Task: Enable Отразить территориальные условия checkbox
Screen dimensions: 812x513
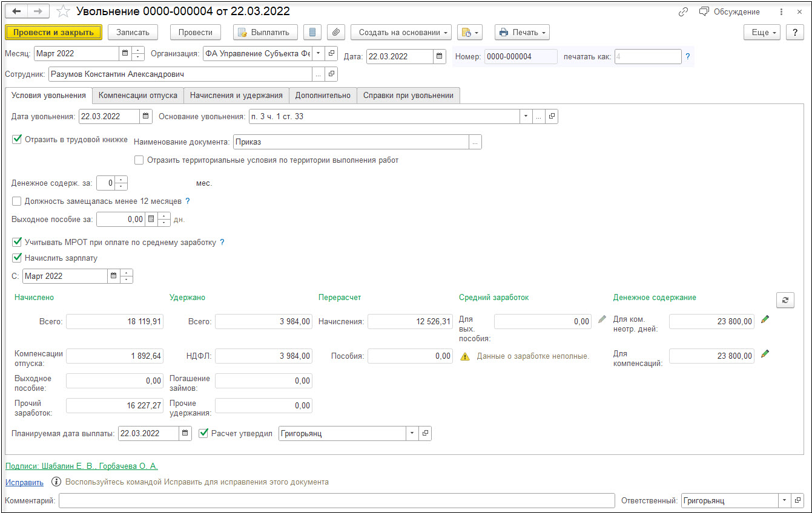Action: [x=139, y=160]
